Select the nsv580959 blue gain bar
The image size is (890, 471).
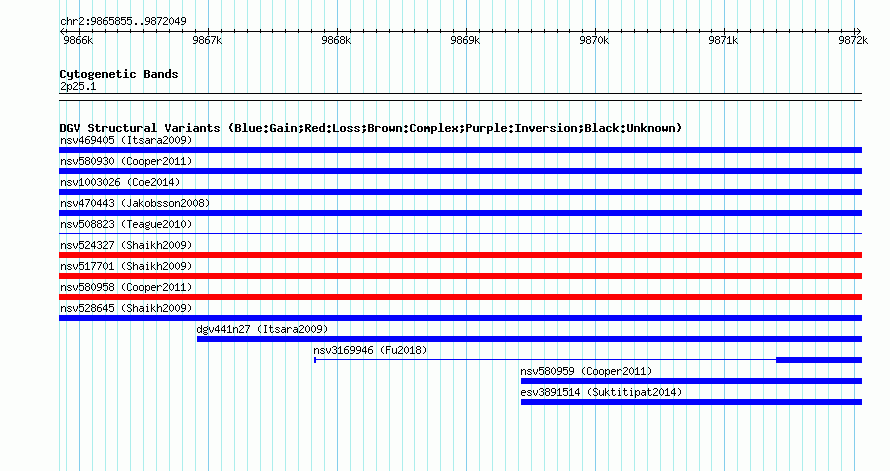coord(691,381)
